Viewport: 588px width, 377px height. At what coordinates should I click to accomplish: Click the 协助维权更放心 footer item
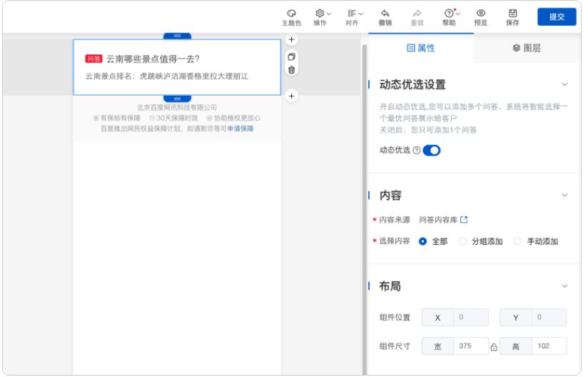pos(233,118)
